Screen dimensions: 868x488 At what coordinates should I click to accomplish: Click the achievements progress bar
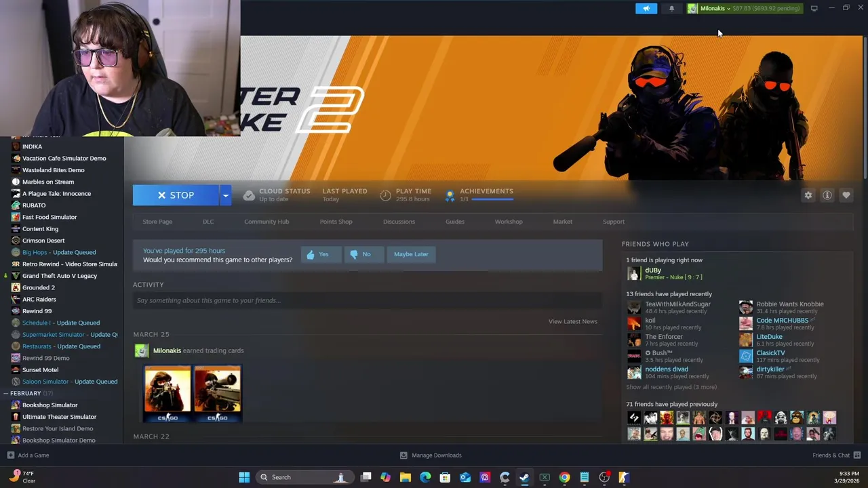tap(492, 199)
